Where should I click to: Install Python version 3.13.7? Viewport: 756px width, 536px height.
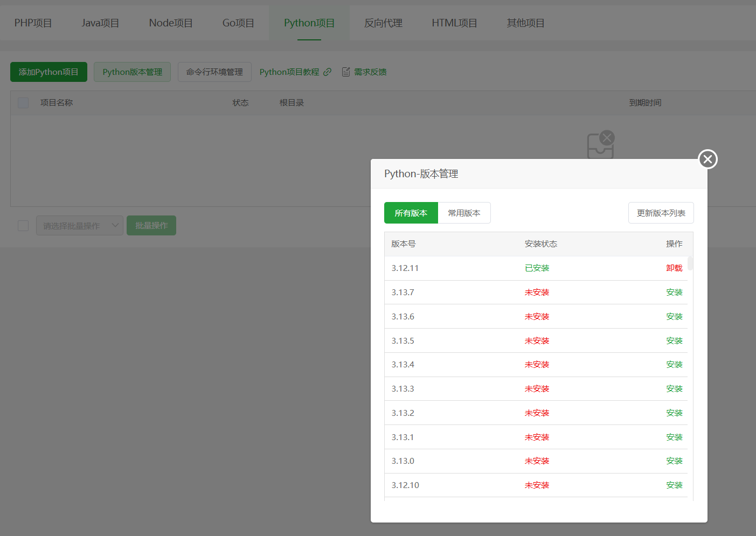[674, 292]
